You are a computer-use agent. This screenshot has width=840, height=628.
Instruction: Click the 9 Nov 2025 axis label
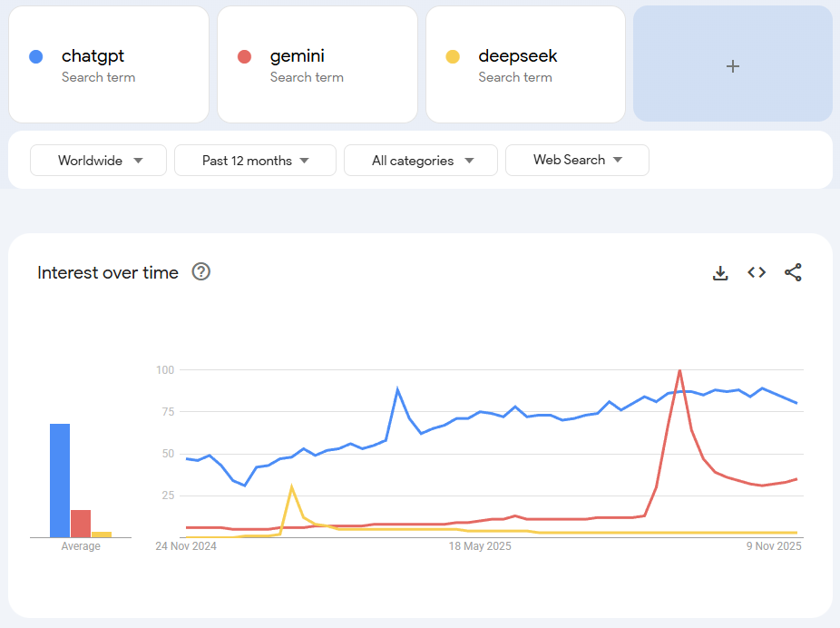pos(774,546)
